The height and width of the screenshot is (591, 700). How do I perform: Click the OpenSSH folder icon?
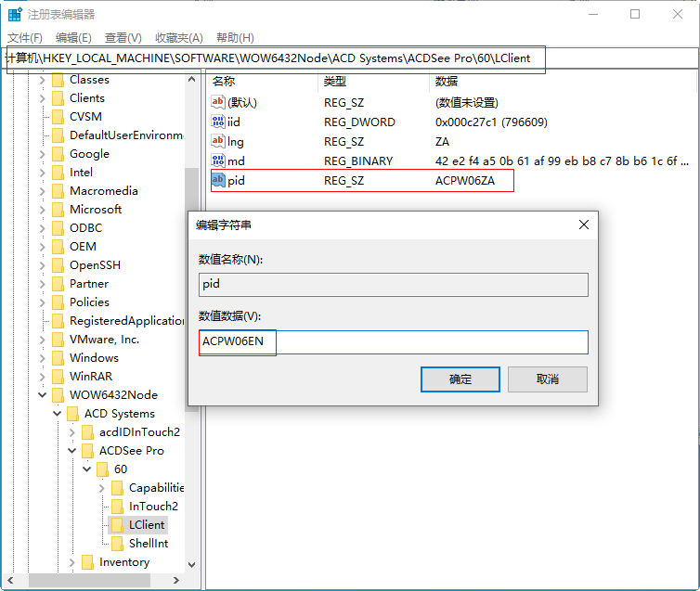58,265
